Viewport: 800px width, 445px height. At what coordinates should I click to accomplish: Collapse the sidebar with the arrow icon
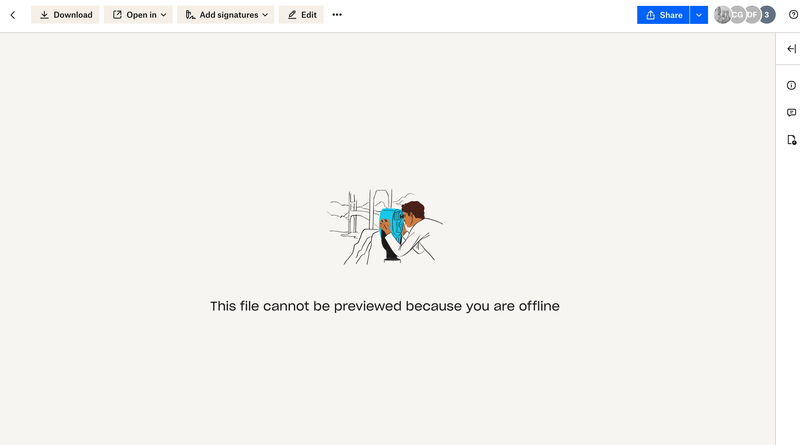pos(791,48)
